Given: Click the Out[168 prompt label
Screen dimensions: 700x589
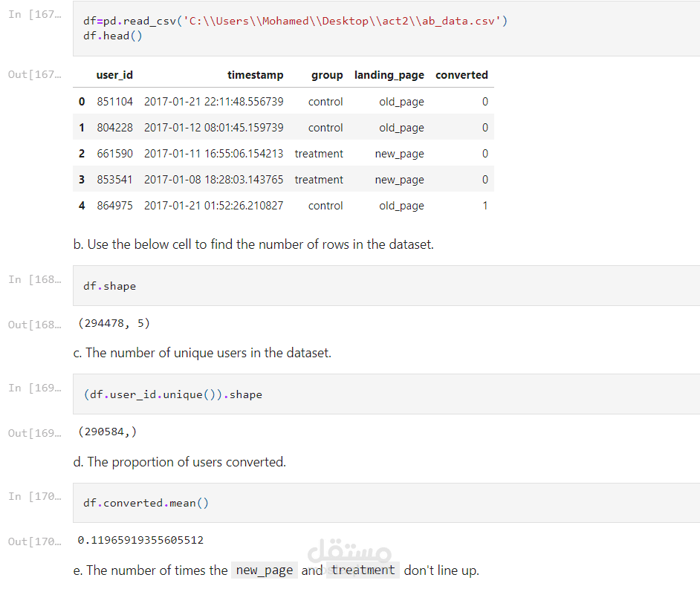Looking at the screenshot, I should [34, 325].
